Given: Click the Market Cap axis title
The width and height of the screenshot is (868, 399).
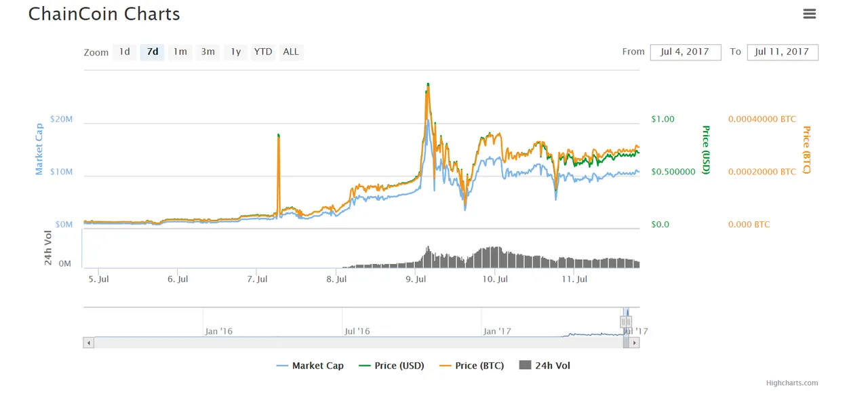Looking at the screenshot, I should click(39, 149).
